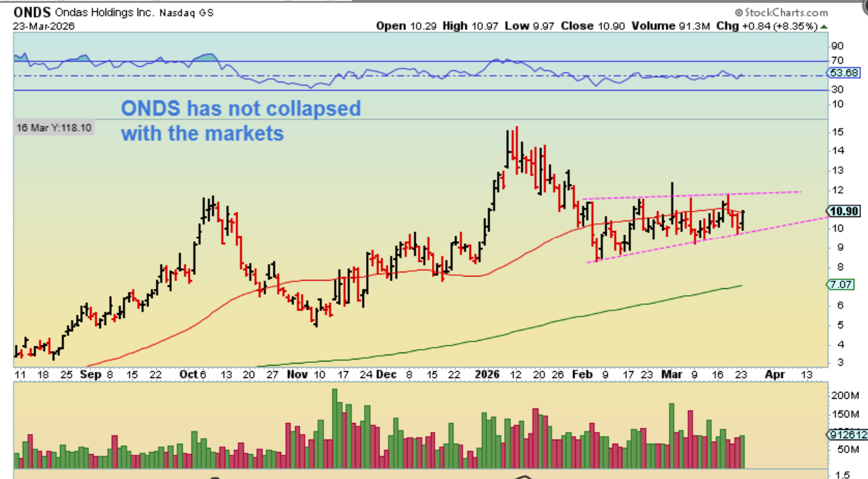Click the 15 price axis label
Viewport: 868px width, 479px height.
point(837,131)
